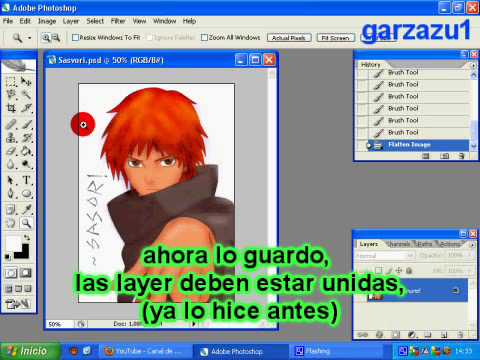Open the History panel options menu arrow
480x360 pixels.
(x=473, y=65)
